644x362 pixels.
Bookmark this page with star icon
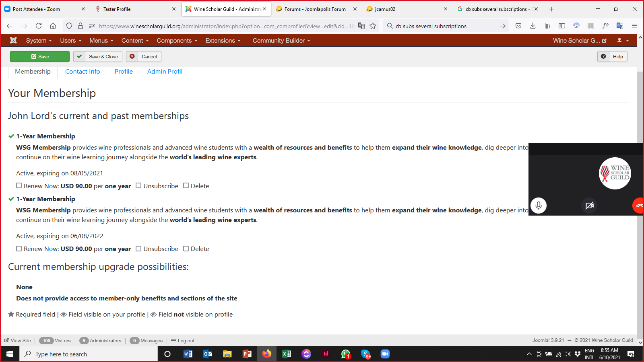coord(373,26)
